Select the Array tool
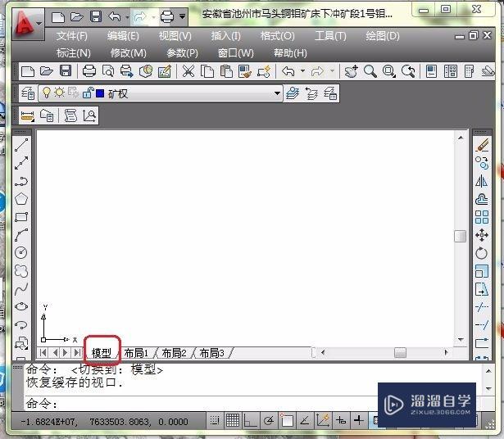Image resolution: width=504 pixels, height=439 pixels. click(x=482, y=217)
